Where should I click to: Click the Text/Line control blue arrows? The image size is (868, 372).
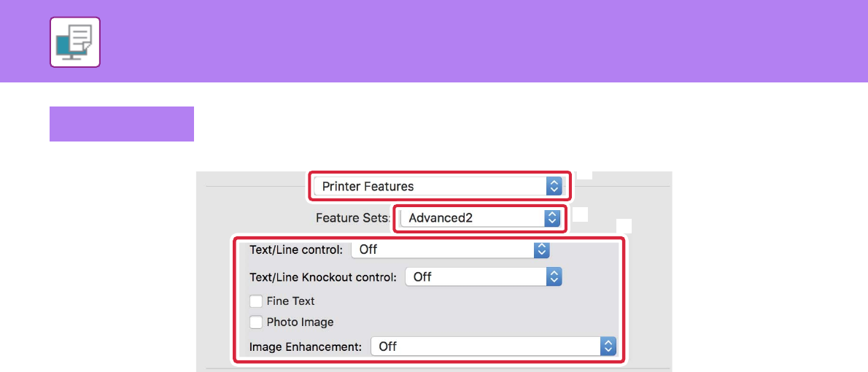tap(541, 249)
